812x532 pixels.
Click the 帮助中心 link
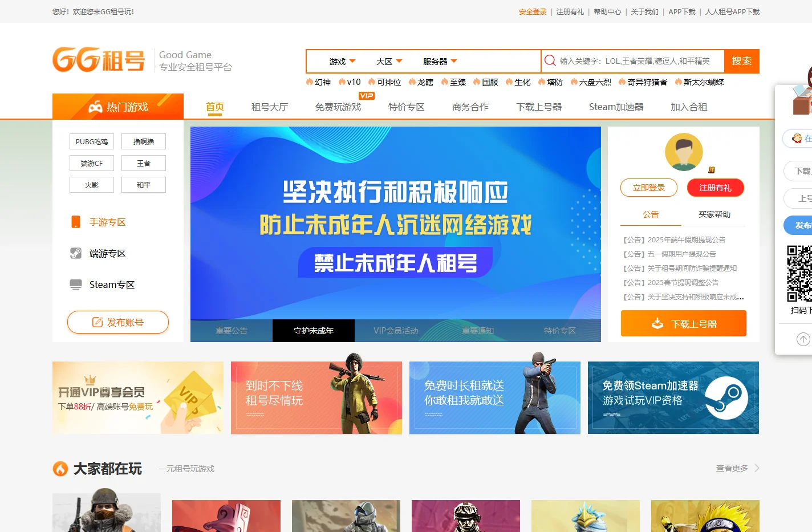pyautogui.click(x=607, y=11)
